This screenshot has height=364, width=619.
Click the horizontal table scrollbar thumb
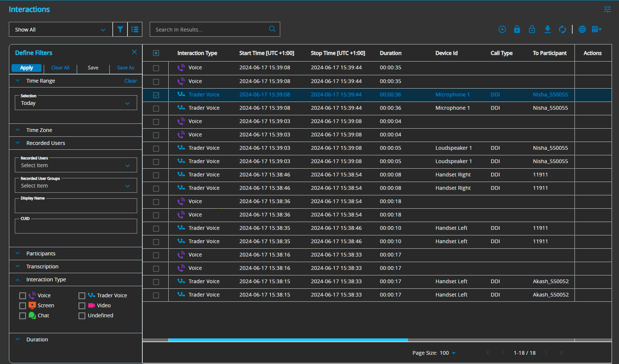pyautogui.click(x=288, y=340)
